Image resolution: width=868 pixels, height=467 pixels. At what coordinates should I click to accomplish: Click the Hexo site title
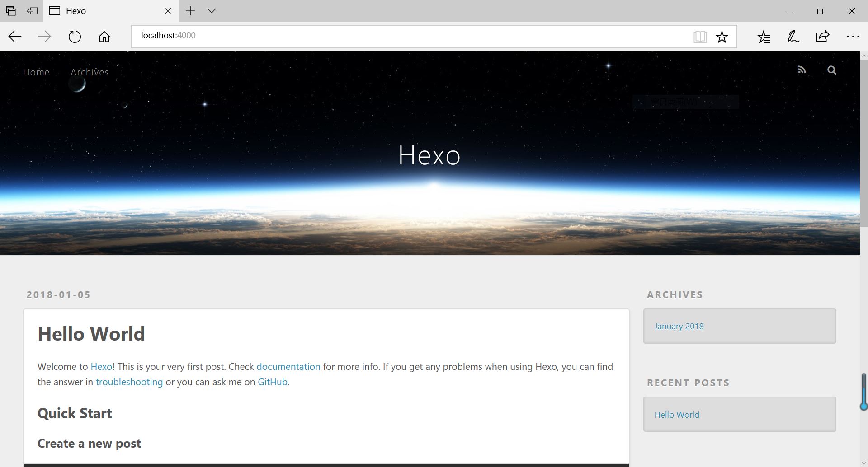click(x=429, y=155)
